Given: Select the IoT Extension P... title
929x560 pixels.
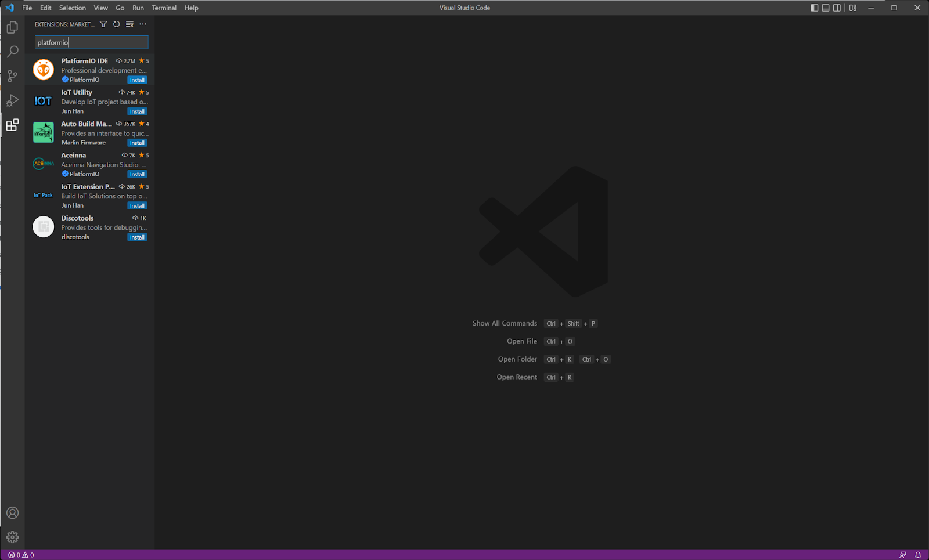Looking at the screenshot, I should [88, 186].
